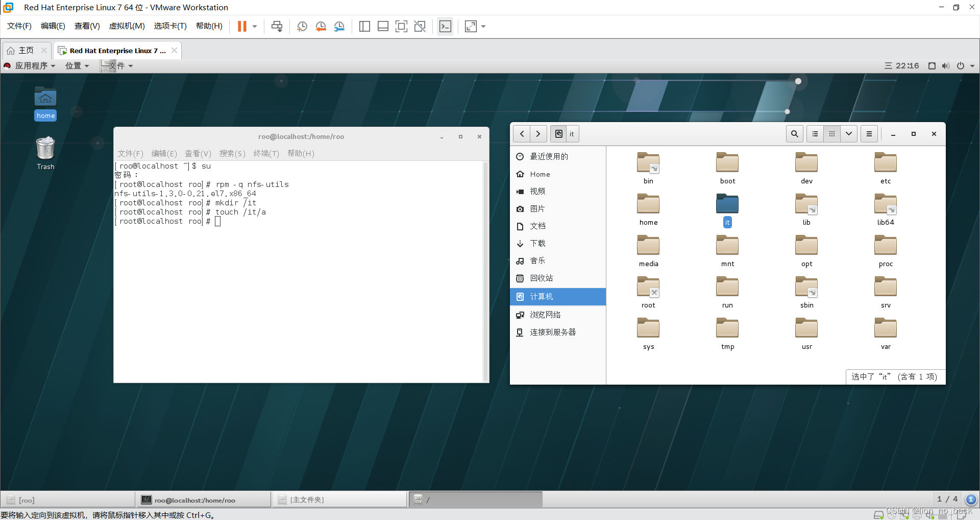Image resolution: width=980 pixels, height=520 pixels.
Task: Select the tmp folder
Action: [727, 334]
